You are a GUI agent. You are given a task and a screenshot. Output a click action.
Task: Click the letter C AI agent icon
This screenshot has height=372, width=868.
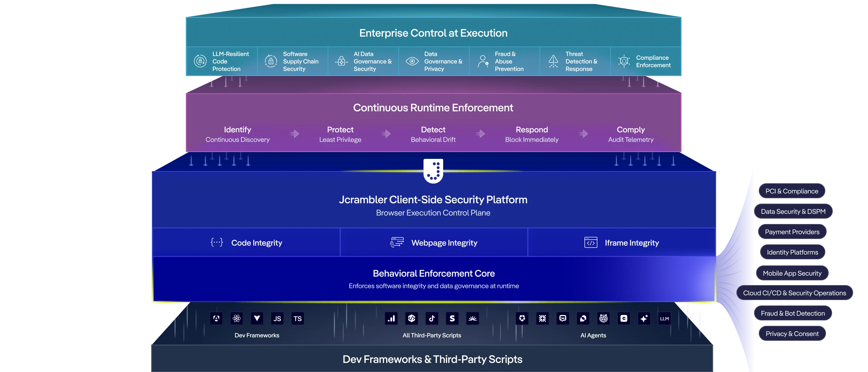(624, 318)
